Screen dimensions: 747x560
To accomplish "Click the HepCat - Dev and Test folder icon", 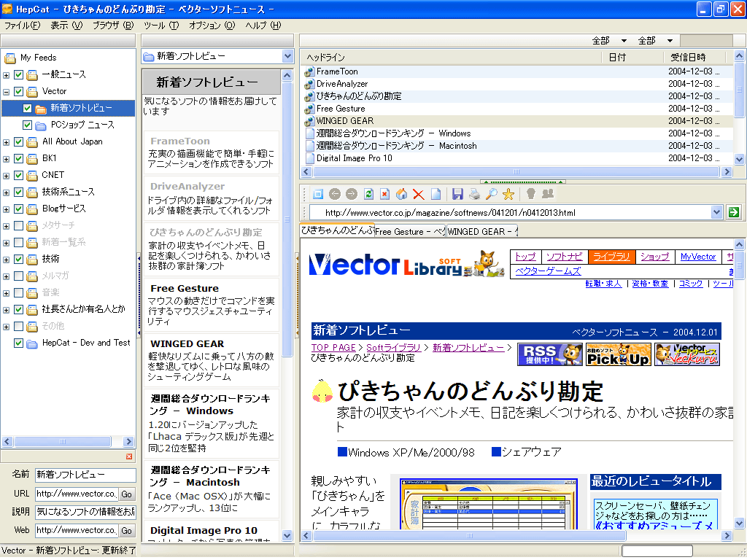I will tap(32, 343).
